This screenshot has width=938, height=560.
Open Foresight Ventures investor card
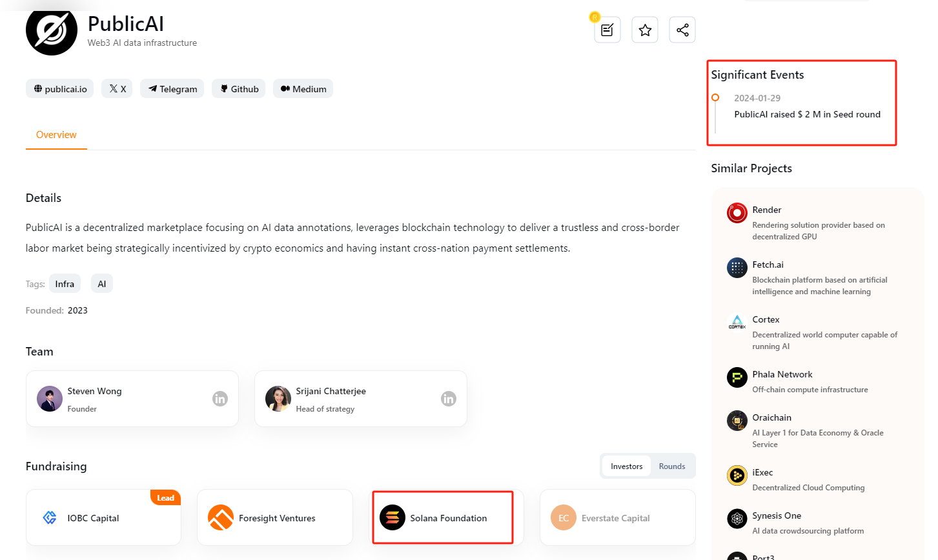click(x=275, y=517)
